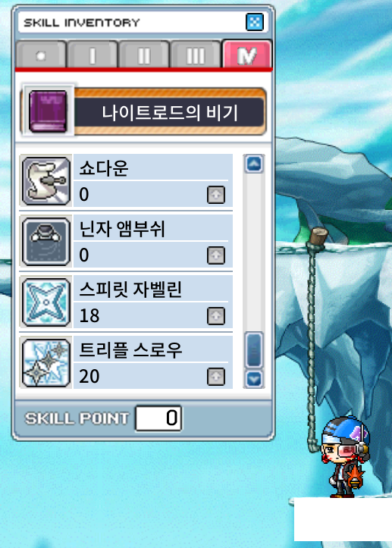Image resolution: width=392 pixels, height=548 pixels.
Task: Select the 닌자 앰부쉬 skill icon
Action: point(46,242)
